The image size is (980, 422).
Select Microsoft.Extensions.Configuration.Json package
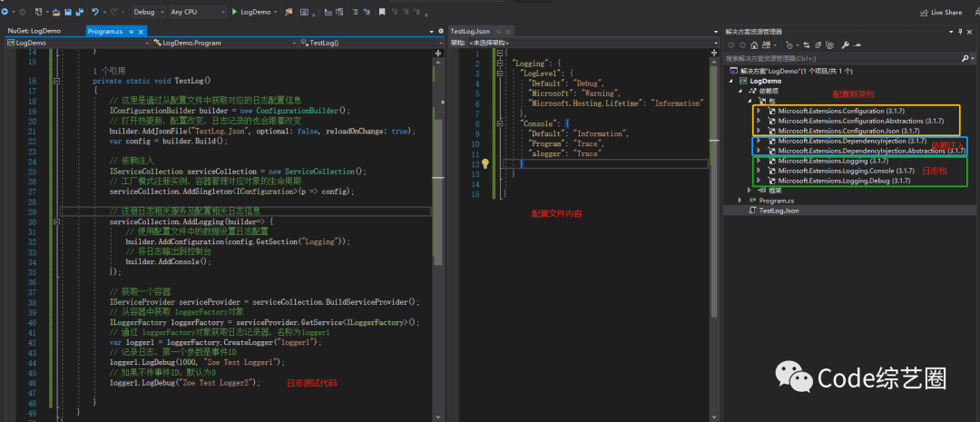tap(848, 131)
